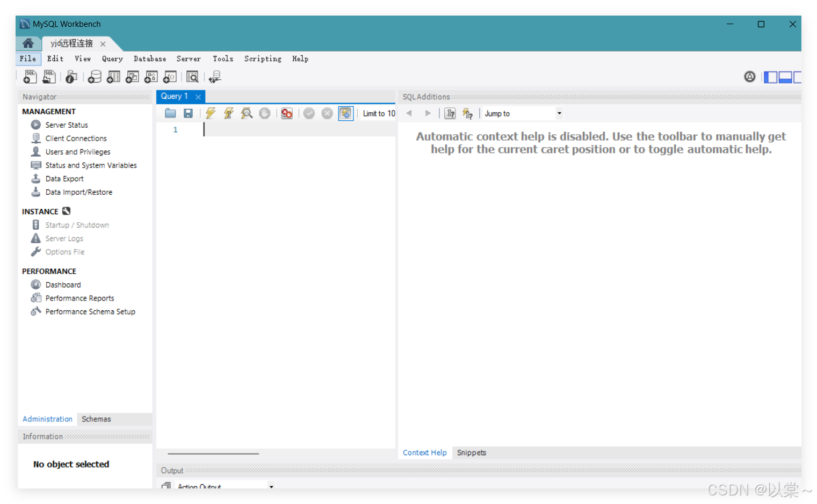Search table data icon
Image resolution: width=817 pixels, height=504 pixels.
coord(192,77)
